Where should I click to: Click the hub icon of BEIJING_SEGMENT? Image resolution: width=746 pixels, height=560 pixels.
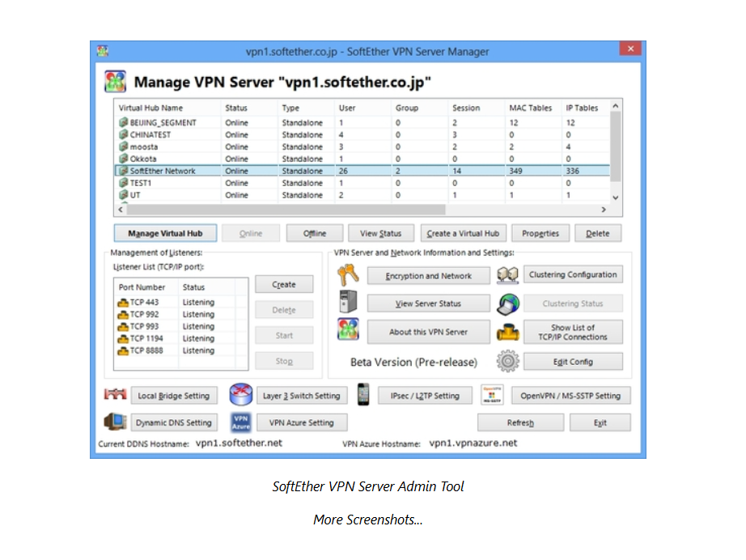(123, 122)
